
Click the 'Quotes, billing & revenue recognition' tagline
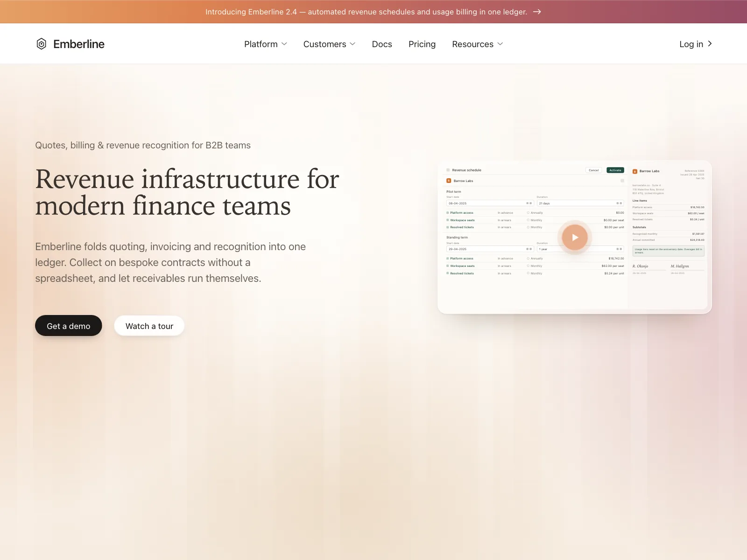tap(143, 145)
